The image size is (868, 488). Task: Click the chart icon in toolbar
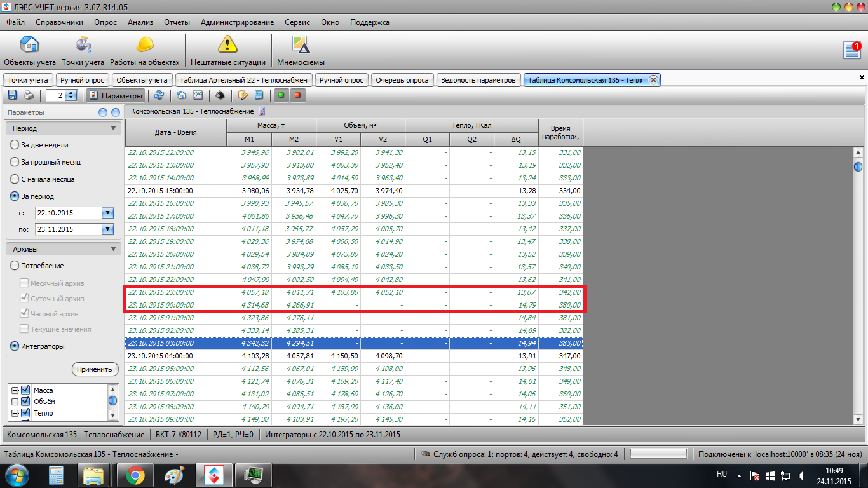pos(198,95)
